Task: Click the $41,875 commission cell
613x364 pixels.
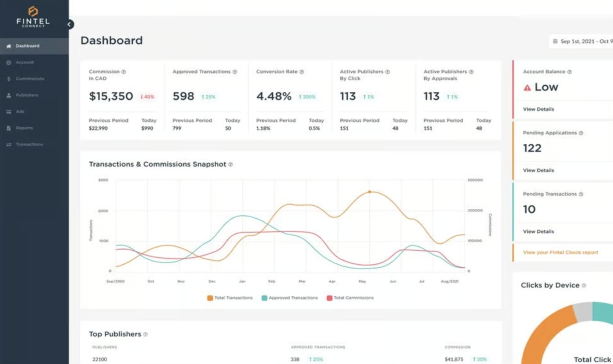Action: pyautogui.click(x=454, y=360)
